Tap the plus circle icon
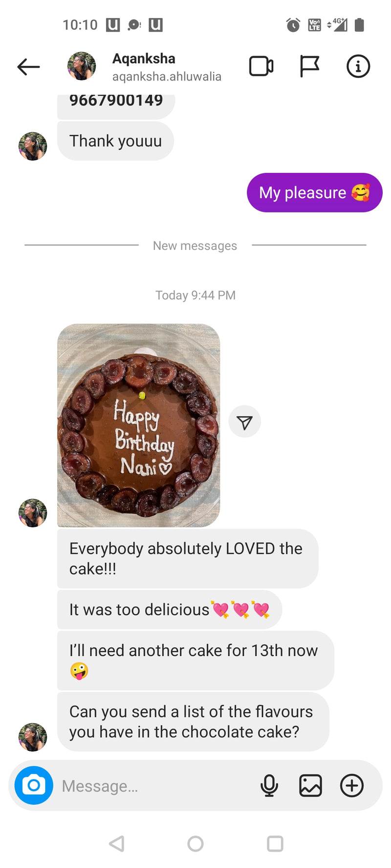 pos(352,785)
